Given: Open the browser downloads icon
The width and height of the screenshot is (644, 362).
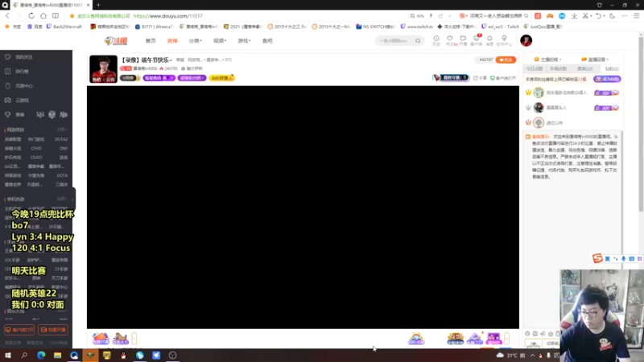Looking at the screenshot, I should [x=574, y=15].
